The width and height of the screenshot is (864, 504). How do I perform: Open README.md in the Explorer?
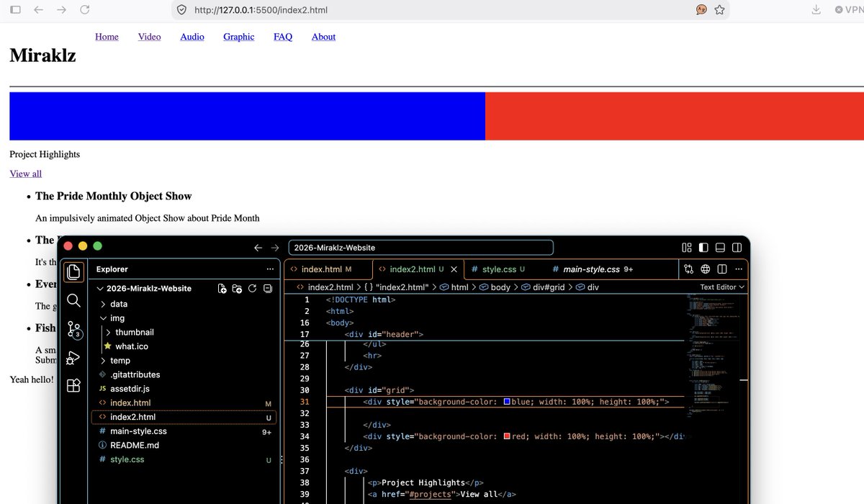click(x=135, y=445)
